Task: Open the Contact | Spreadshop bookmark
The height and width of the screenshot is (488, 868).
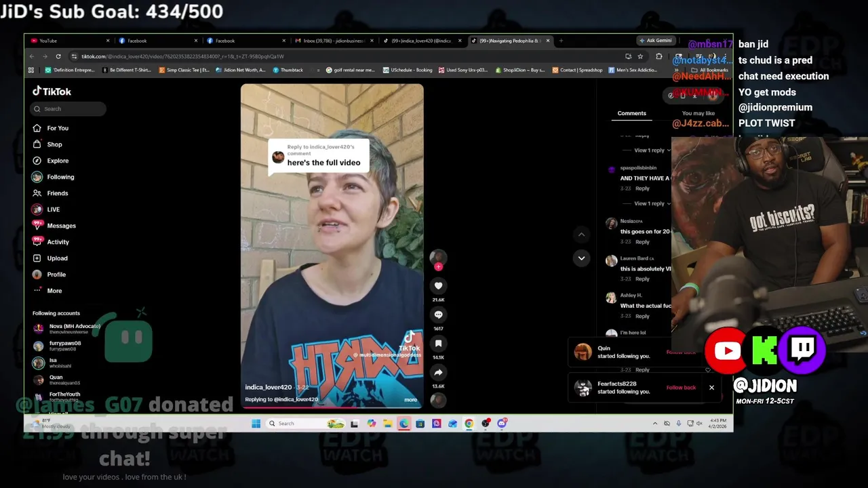Action: 577,70
